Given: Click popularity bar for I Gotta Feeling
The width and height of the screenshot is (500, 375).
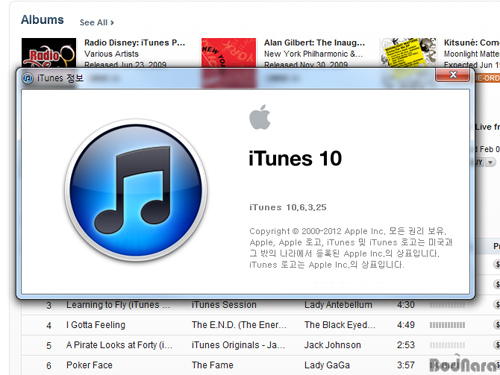Looking at the screenshot, I should (447, 325).
